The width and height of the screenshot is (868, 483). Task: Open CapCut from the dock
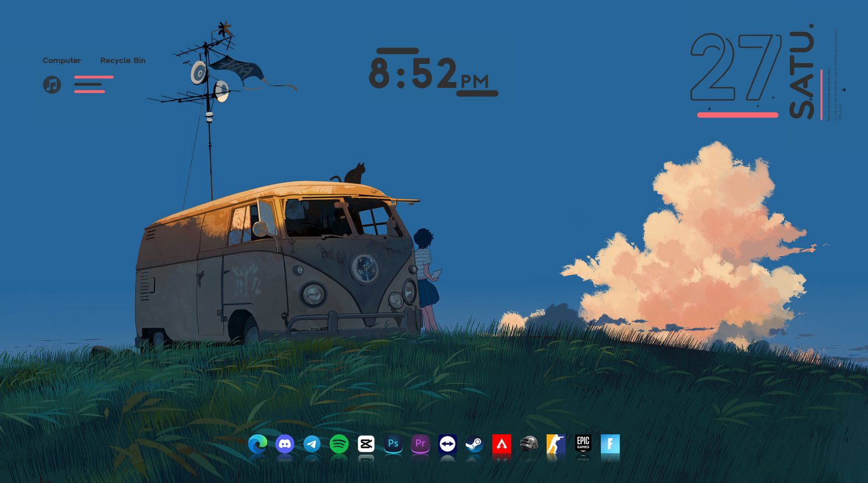point(366,444)
